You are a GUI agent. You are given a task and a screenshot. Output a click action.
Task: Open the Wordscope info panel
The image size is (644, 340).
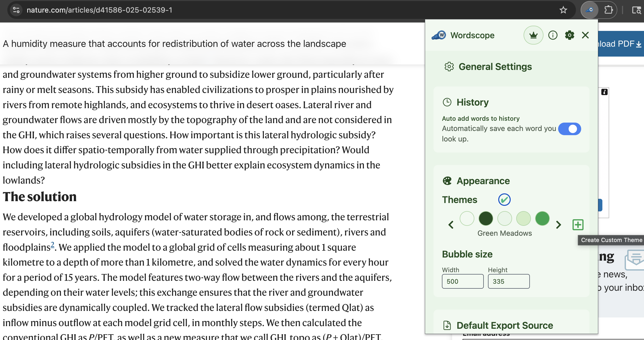[553, 35]
